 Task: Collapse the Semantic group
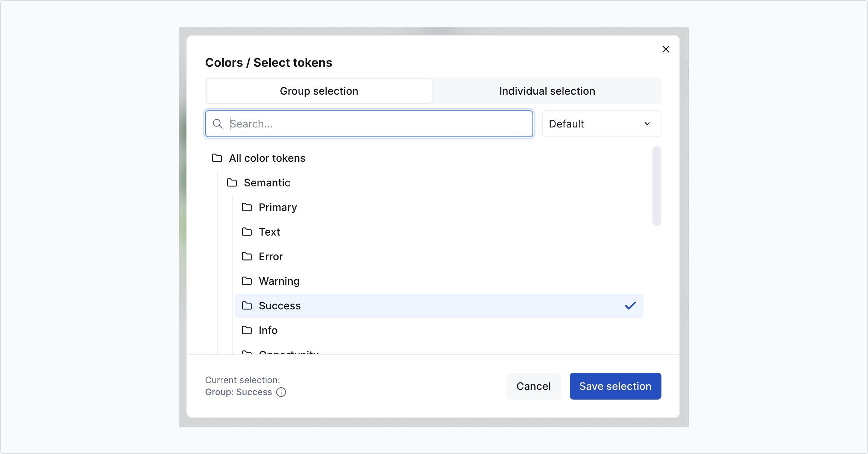coord(267,183)
